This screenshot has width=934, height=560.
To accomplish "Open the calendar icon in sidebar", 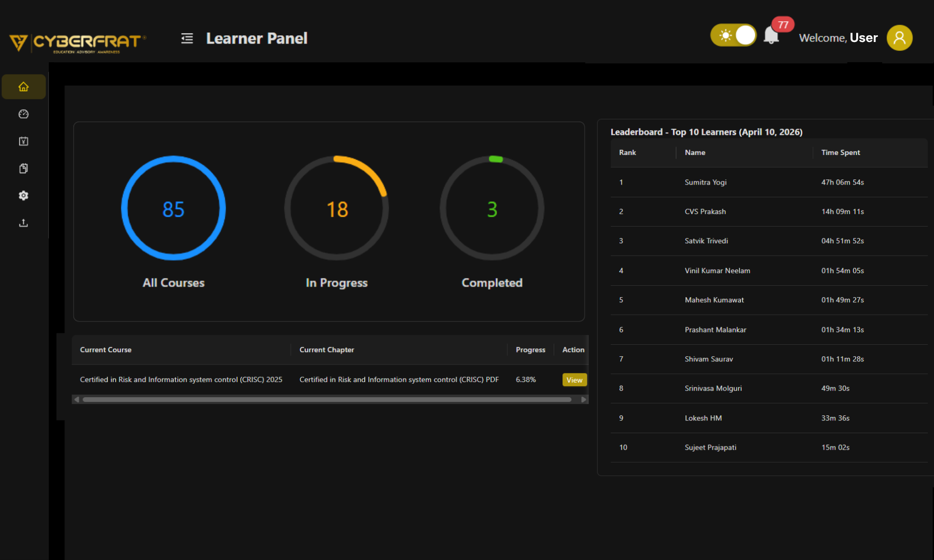I will click(23, 141).
